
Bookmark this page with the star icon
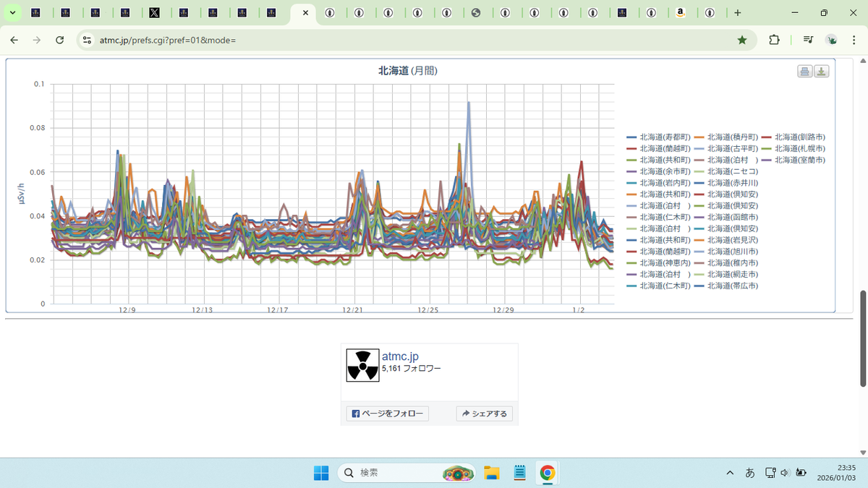coord(742,40)
